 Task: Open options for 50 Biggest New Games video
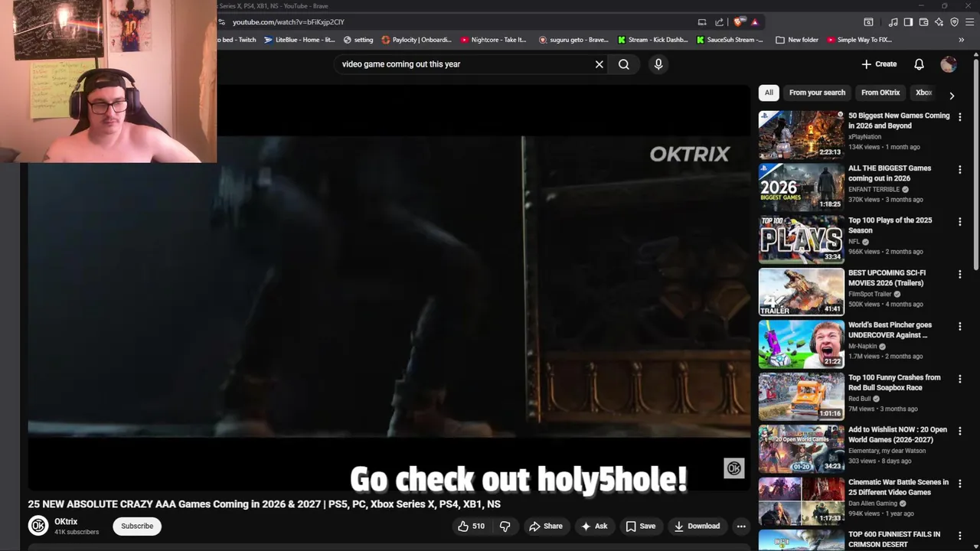(x=959, y=117)
